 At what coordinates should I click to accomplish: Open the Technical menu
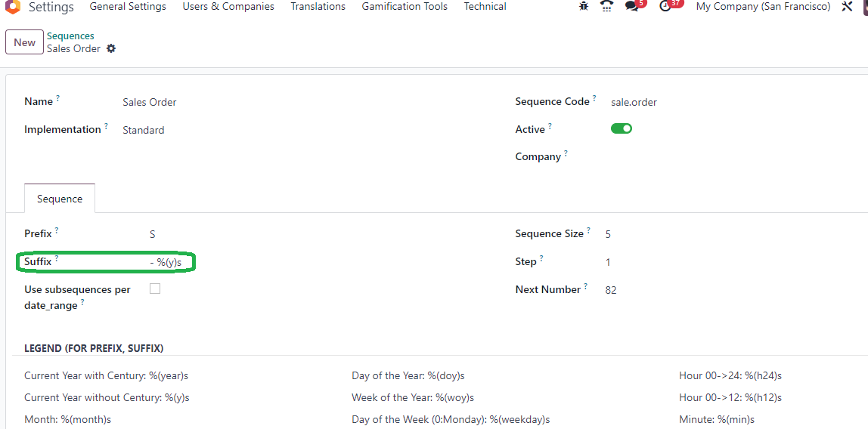coord(485,7)
